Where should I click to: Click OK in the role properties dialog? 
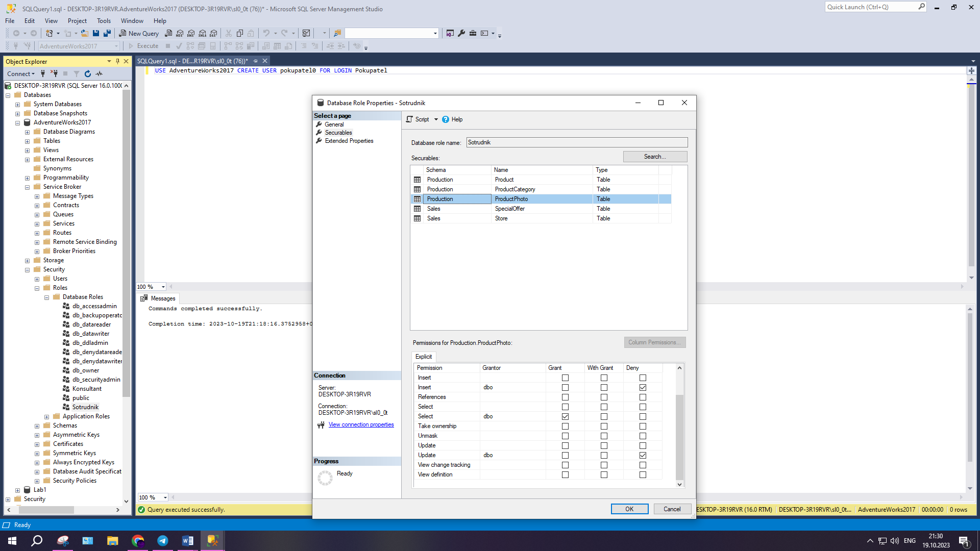click(629, 509)
